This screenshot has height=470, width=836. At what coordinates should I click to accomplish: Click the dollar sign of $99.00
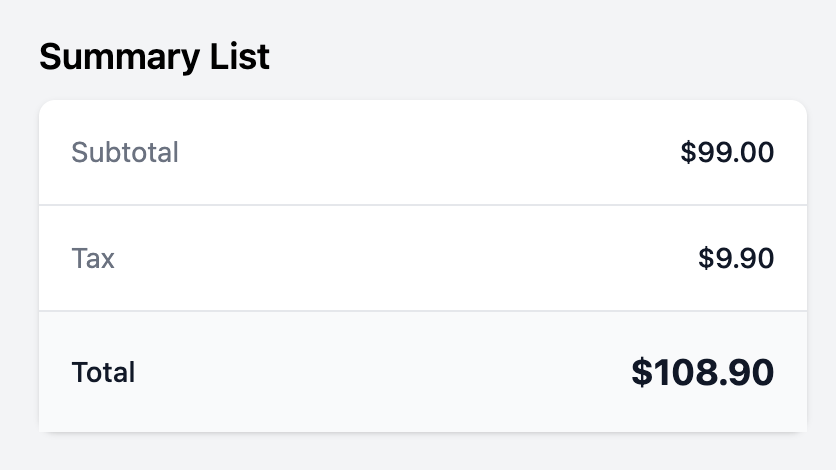coord(688,152)
